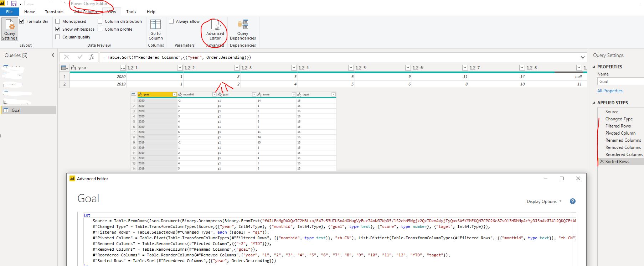Screen dimensions: 644x266
Task: Click the 123 data type icon of year column
Action: (x=73, y=68)
